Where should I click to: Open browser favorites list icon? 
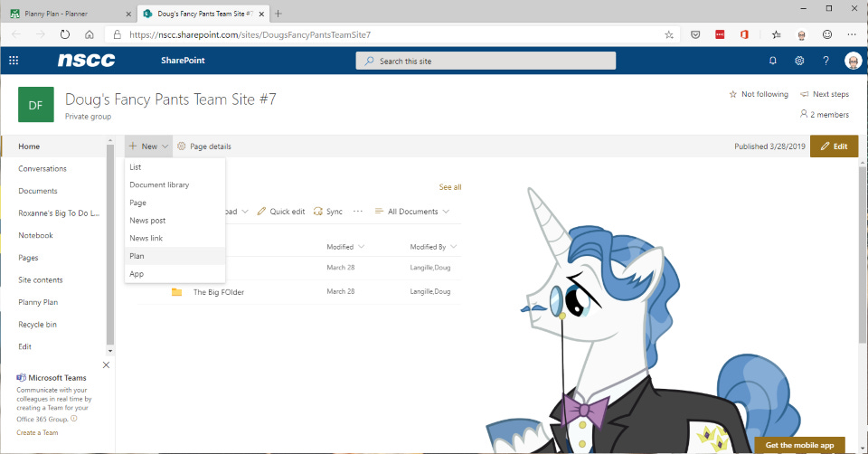pos(776,34)
